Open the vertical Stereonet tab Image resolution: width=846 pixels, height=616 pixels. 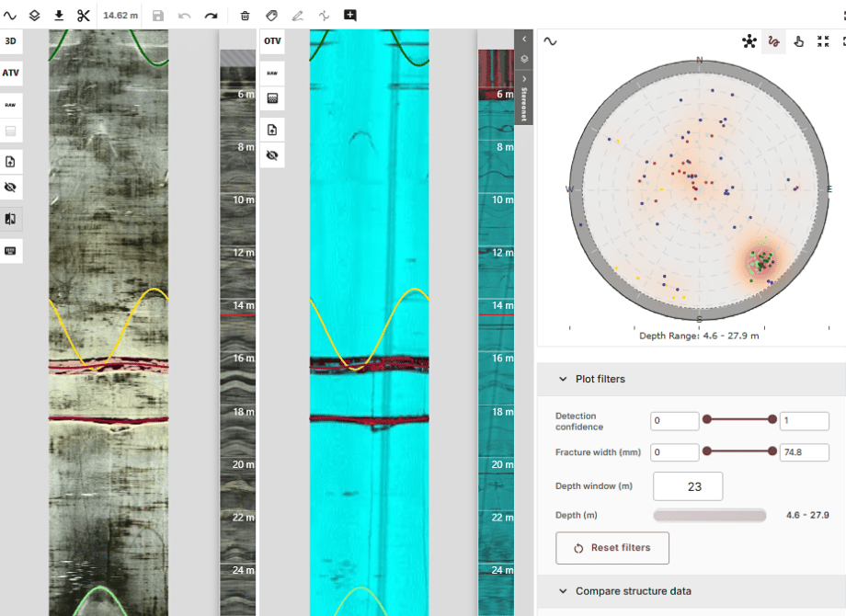[x=524, y=104]
